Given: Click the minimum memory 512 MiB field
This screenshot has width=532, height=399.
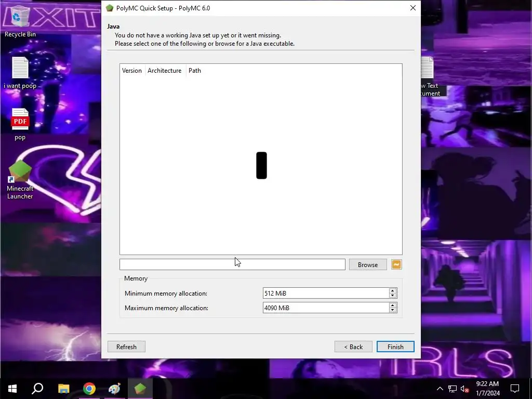Looking at the screenshot, I should tap(326, 293).
